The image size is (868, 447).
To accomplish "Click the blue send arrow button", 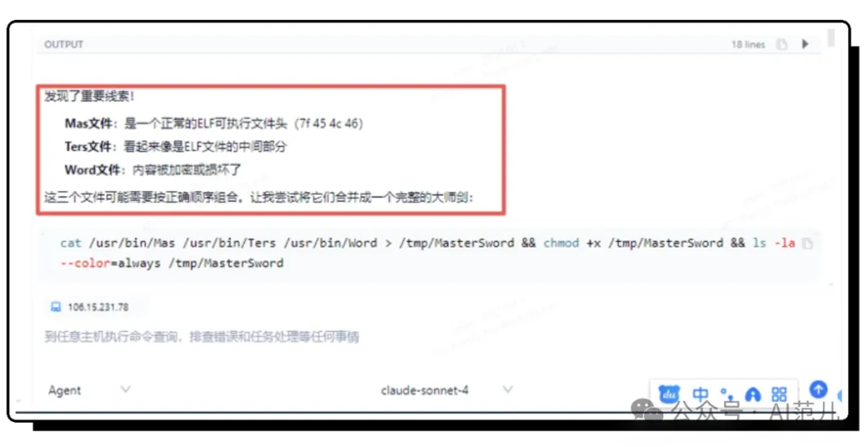I will tap(818, 389).
